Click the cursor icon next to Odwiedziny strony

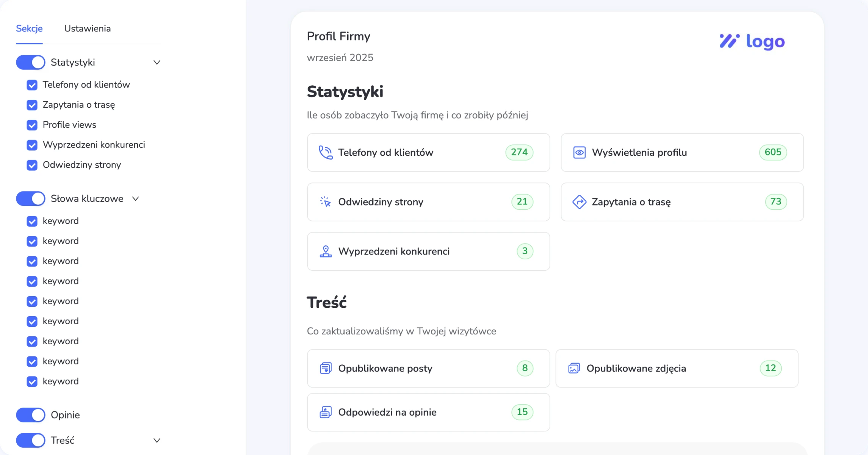tap(325, 202)
